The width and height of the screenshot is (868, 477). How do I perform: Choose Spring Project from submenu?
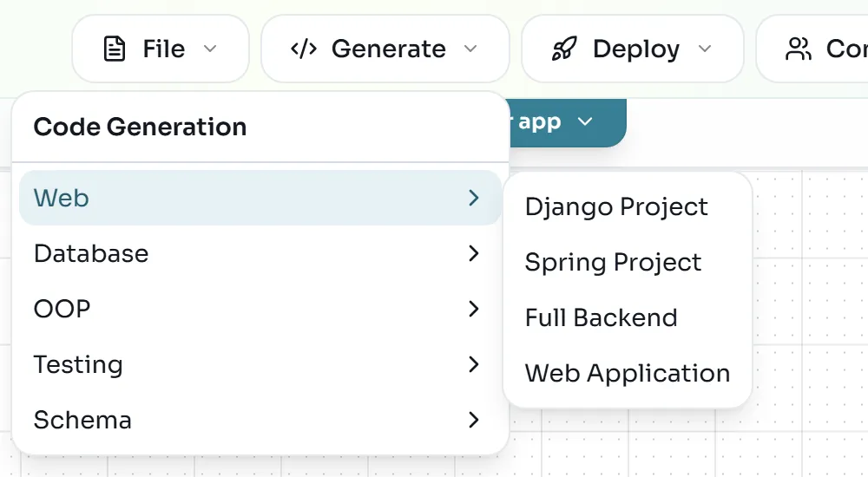pos(613,262)
